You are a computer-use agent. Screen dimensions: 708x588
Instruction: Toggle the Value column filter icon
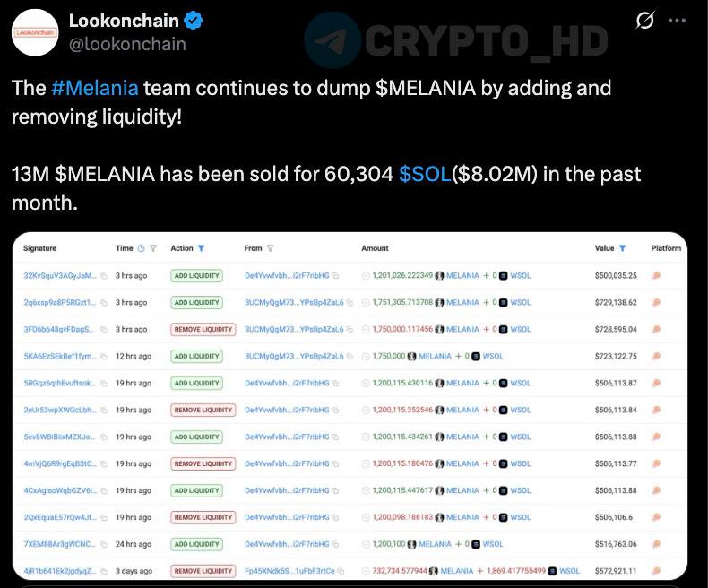(622, 248)
